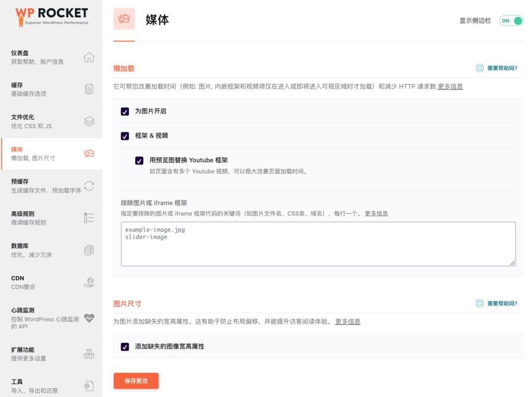The height and width of the screenshot is (397, 532).
Task: Uncheck 为图片开启 lazy load option
Action: 124,111
